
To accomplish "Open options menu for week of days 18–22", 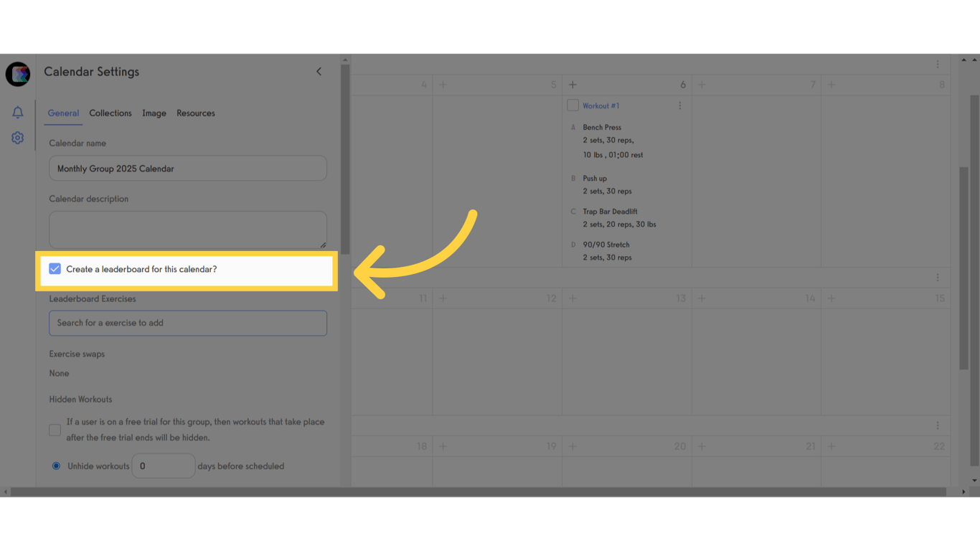I will coord(938,425).
